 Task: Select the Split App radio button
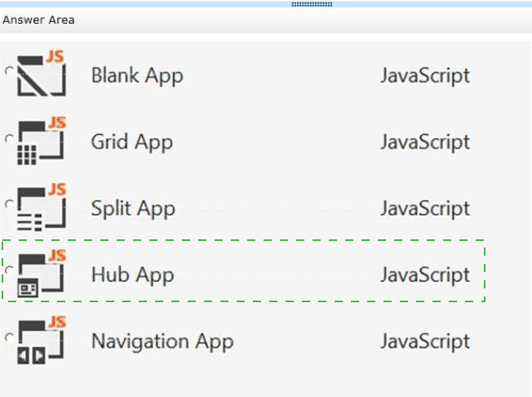pos(10,204)
